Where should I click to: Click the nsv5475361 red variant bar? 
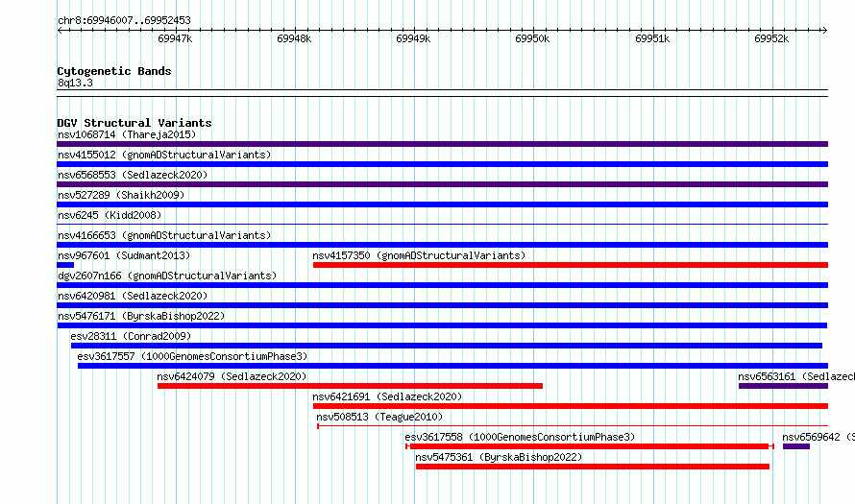coord(593,467)
